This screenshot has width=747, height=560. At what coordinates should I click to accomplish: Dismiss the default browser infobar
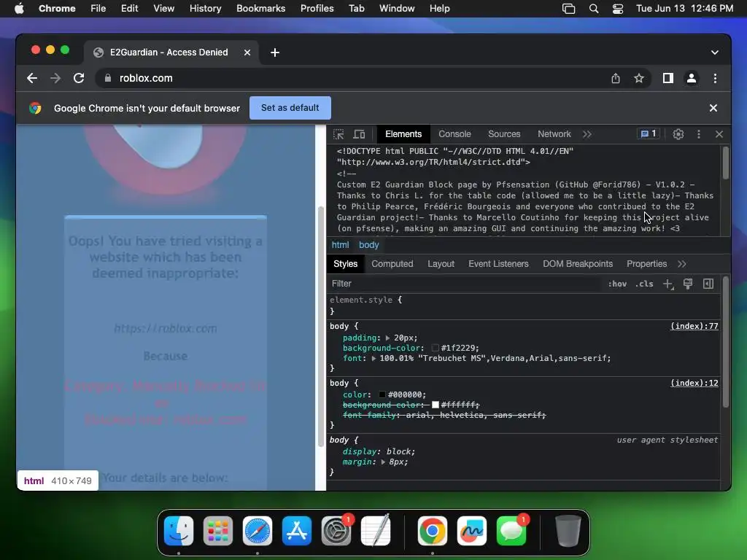pos(713,108)
